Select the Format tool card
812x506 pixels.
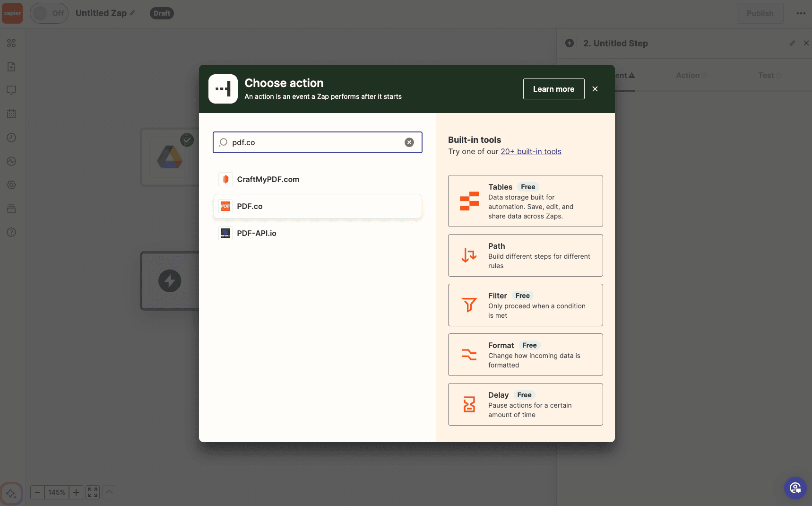point(525,355)
